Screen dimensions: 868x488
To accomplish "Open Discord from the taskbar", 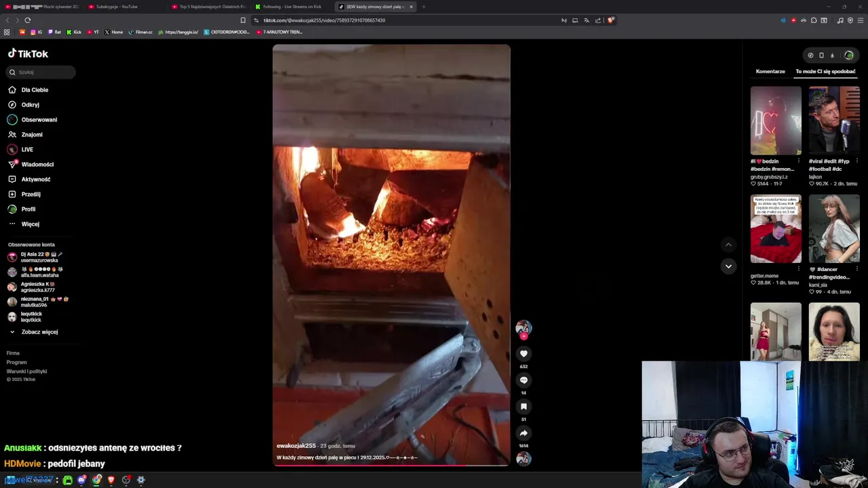I will coord(82,480).
